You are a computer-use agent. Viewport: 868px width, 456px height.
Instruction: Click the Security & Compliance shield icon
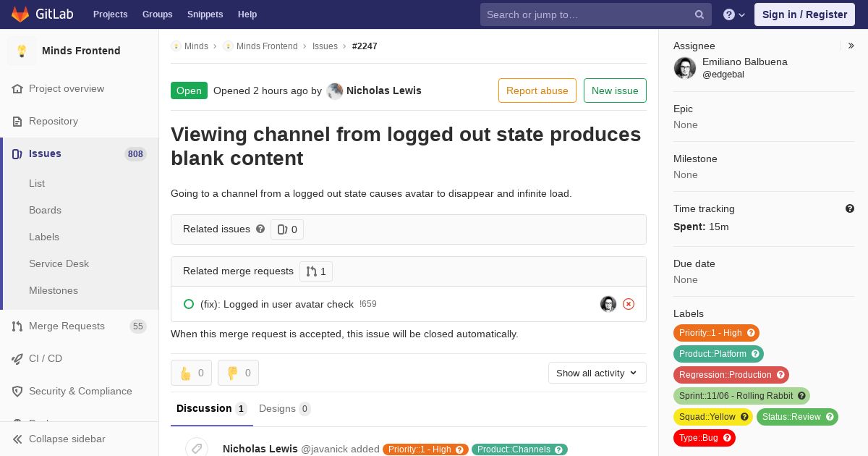click(17, 392)
